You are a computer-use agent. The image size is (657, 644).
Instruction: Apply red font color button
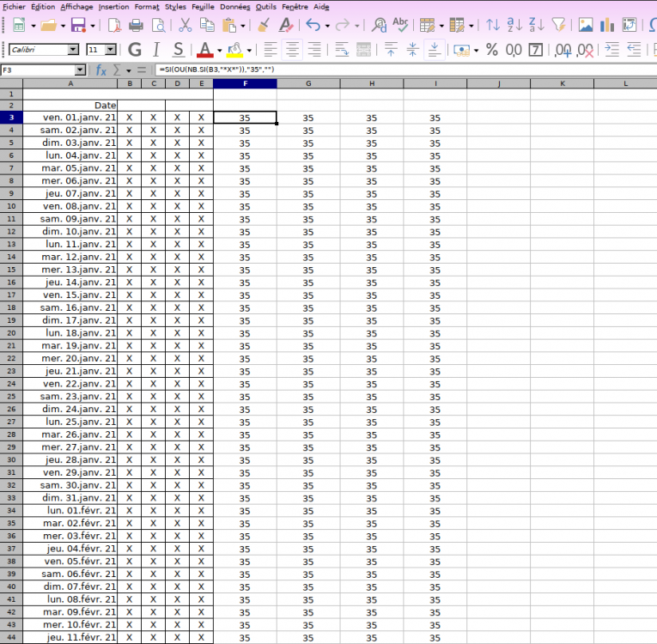[x=205, y=50]
